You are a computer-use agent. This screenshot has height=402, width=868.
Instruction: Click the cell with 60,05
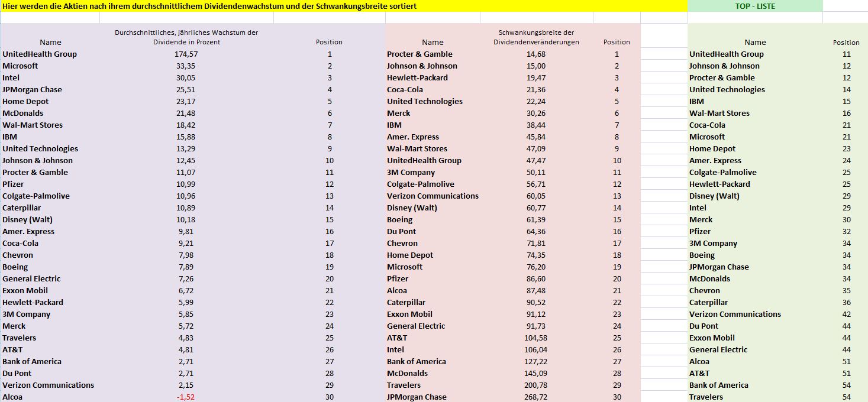(x=536, y=196)
